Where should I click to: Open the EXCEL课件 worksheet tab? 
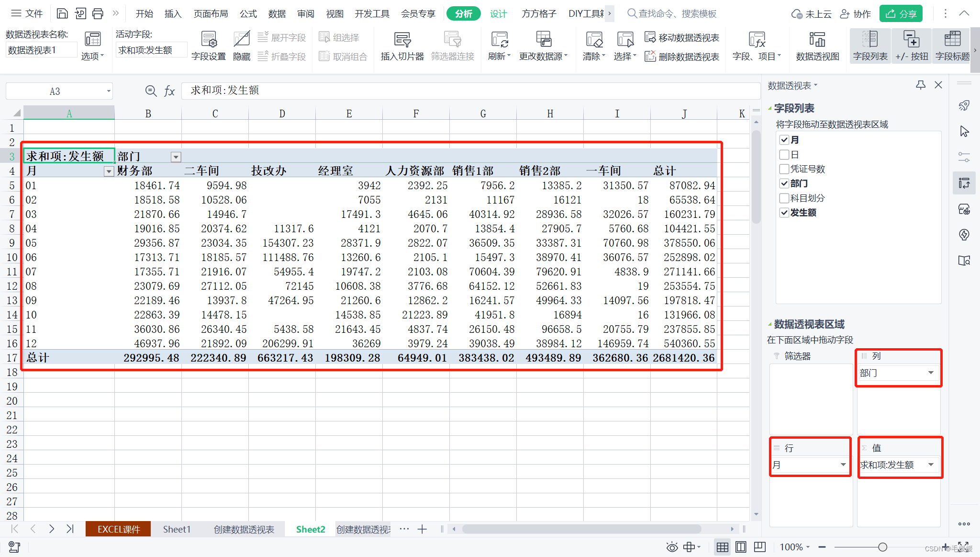pos(119,529)
